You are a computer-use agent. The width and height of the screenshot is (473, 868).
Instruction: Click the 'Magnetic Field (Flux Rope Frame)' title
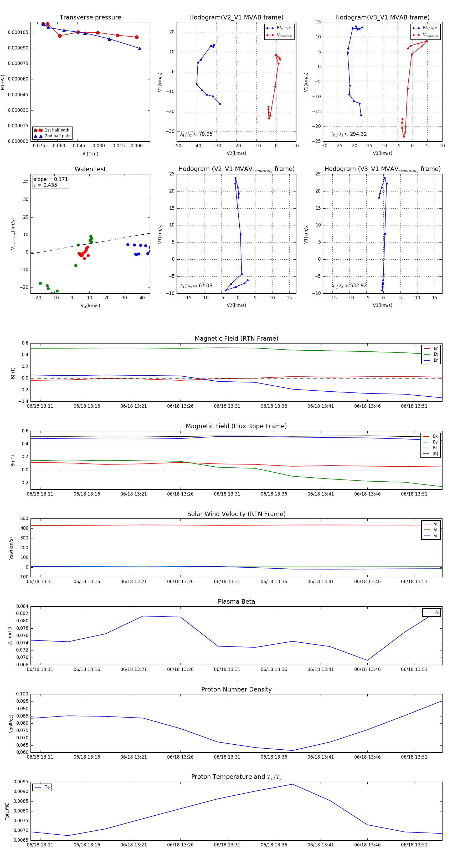coord(236,426)
